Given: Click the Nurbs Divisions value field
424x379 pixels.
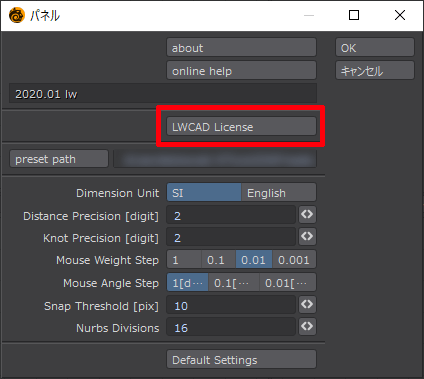Looking at the screenshot, I should (231, 327).
